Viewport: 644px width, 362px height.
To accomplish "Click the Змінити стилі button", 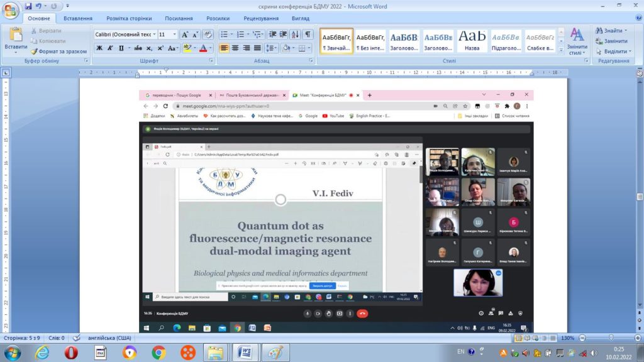I will coord(577,41).
